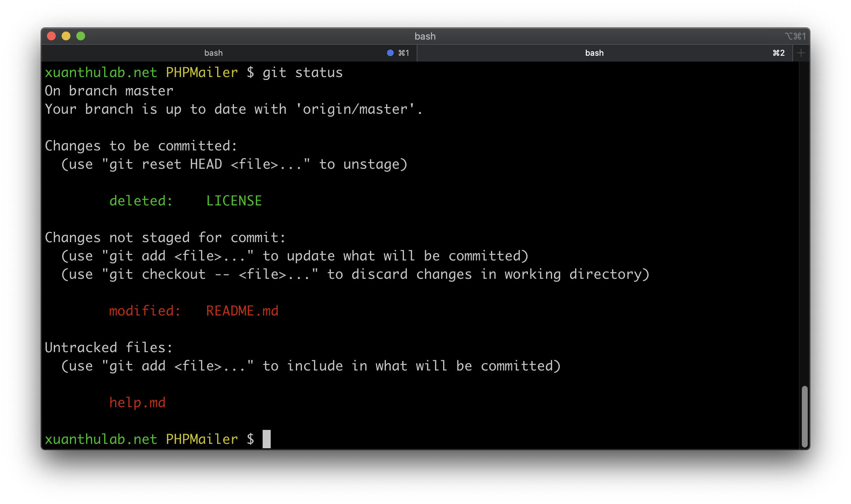The image size is (851, 504).
Task: Click the green 'deleted:' status label
Action: click(x=141, y=201)
